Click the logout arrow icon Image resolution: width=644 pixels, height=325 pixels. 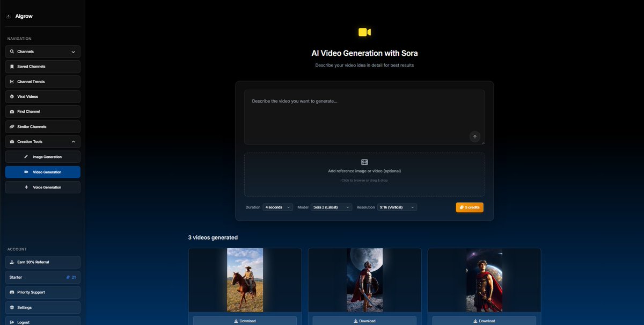(x=12, y=322)
